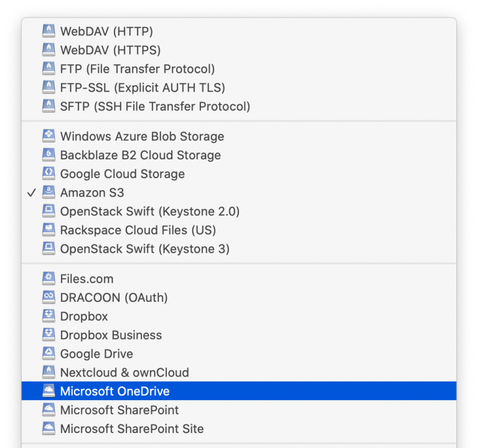
Task: Choose OpenStack Swift (Keystone 2.0)
Action: [x=149, y=212]
